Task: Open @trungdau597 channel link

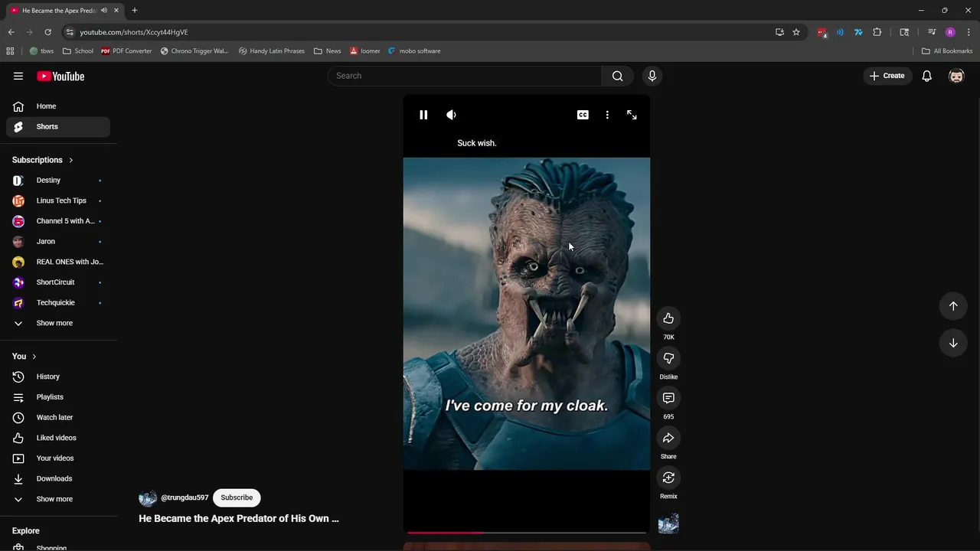Action: 185,497
